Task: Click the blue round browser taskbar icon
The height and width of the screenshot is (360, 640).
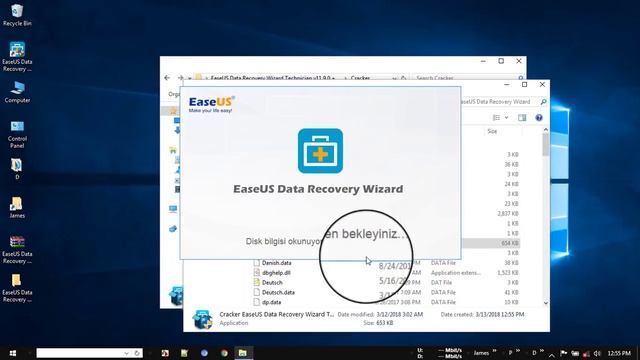Action: 204,353
